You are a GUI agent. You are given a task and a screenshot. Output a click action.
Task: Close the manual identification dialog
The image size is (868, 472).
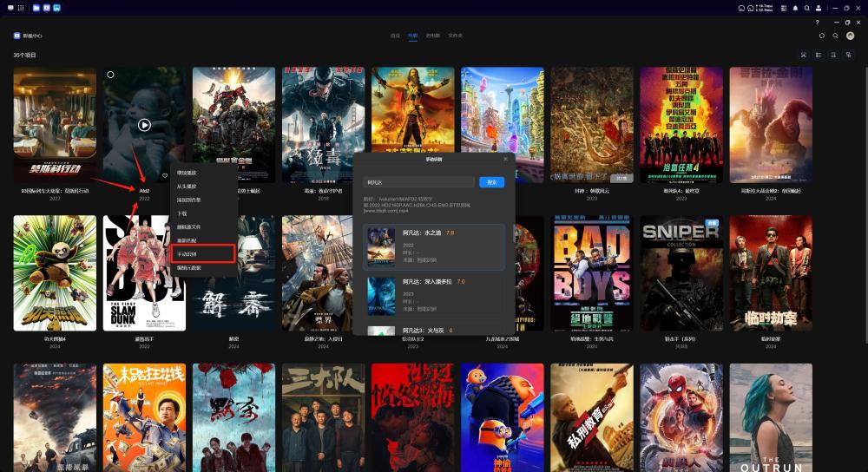click(505, 159)
